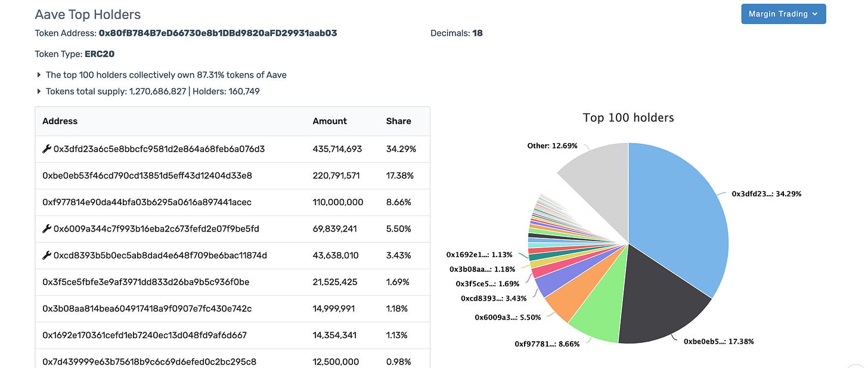Click the Address column header
This screenshot has height=368, width=868.
60,121
